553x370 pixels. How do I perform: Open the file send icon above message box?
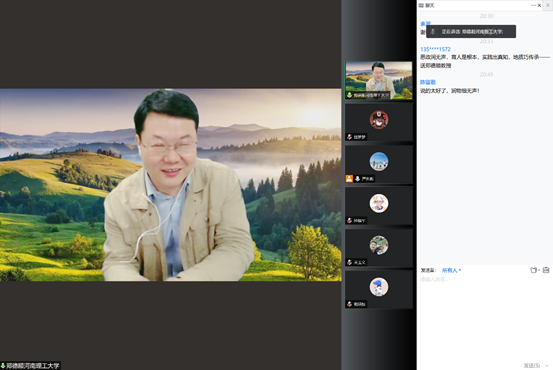coord(533,270)
